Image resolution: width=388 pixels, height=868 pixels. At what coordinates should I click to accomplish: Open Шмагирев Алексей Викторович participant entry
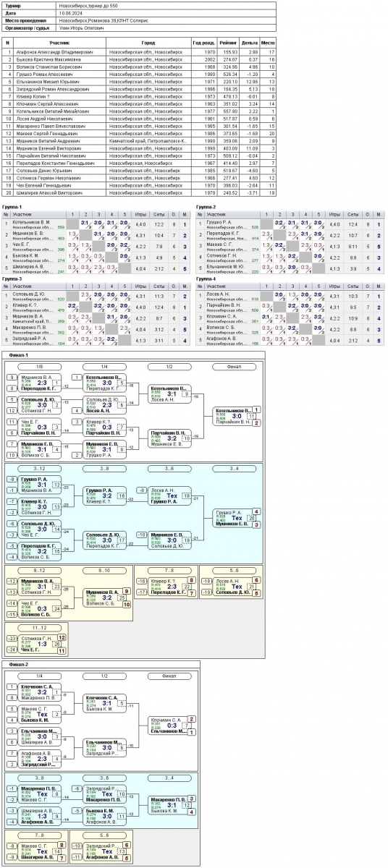(x=49, y=192)
